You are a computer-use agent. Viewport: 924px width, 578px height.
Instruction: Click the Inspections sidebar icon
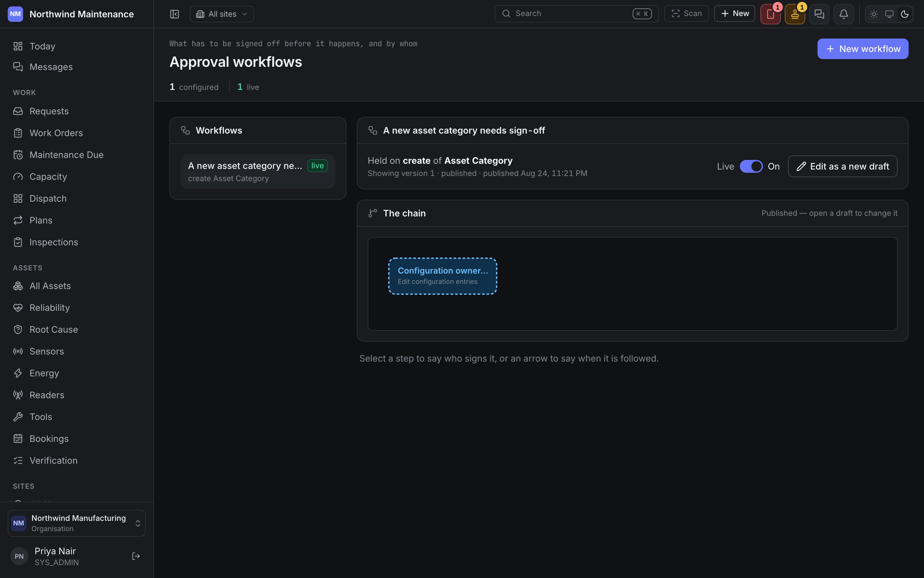[x=18, y=242]
